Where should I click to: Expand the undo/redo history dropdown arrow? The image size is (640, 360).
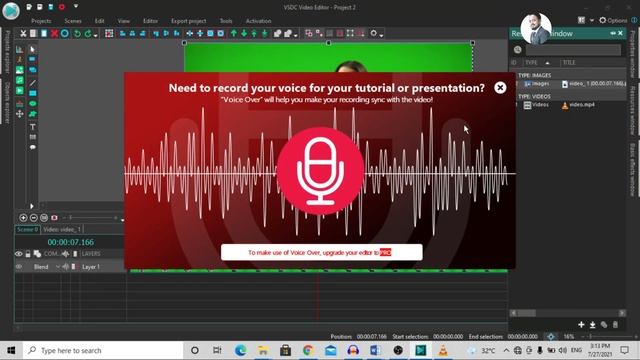pyautogui.click(x=95, y=35)
